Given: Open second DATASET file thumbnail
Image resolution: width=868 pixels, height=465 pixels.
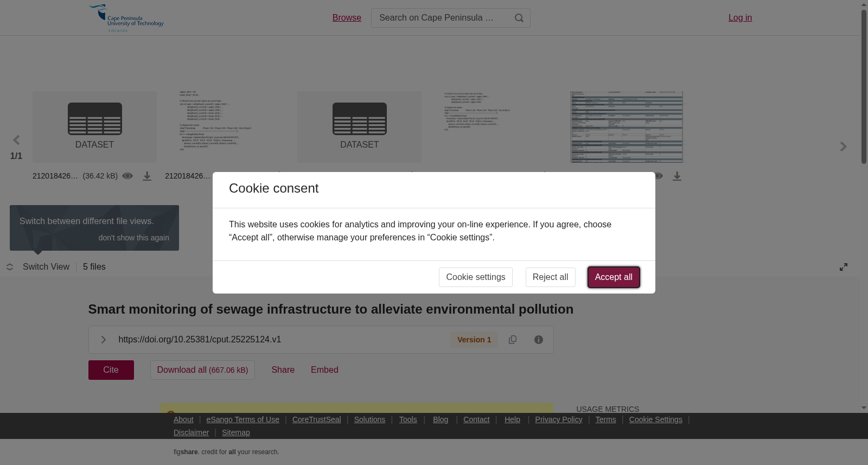Looking at the screenshot, I should click(359, 127).
